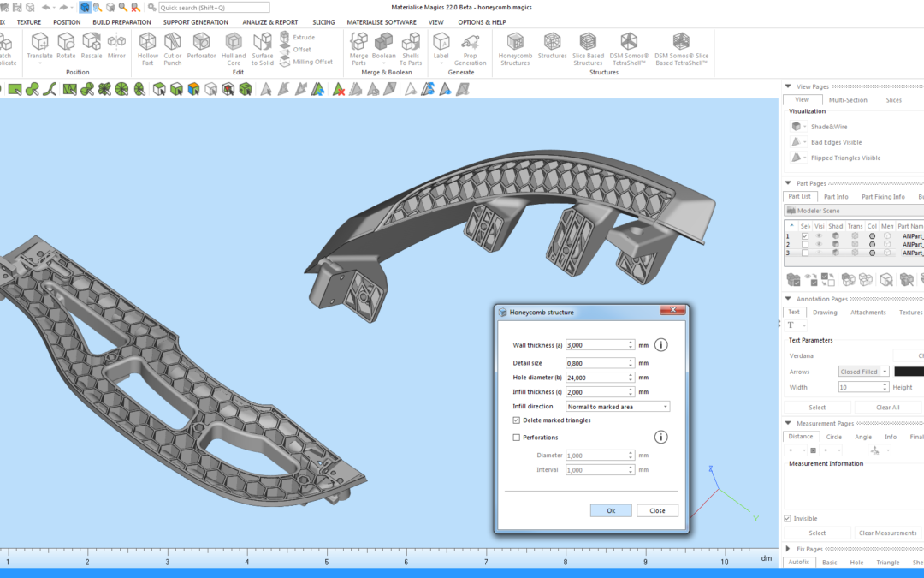
Task: Open the Cut or Punch tool
Action: coord(173,49)
